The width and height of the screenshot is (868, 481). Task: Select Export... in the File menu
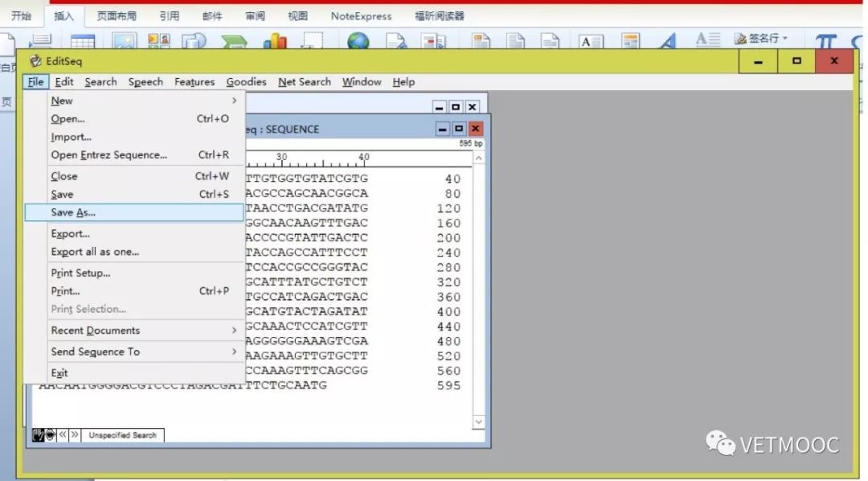134,234
